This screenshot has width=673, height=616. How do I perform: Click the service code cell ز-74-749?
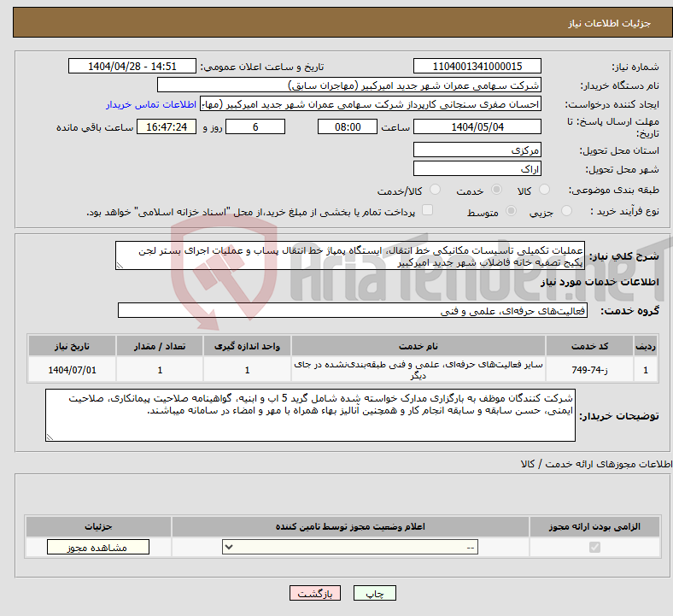590,370
